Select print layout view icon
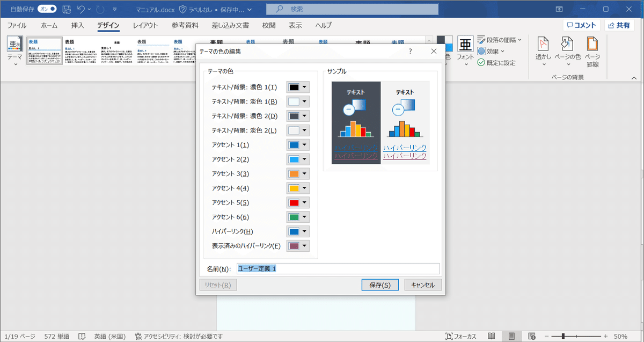Viewport: 644px width, 342px height. [x=512, y=336]
